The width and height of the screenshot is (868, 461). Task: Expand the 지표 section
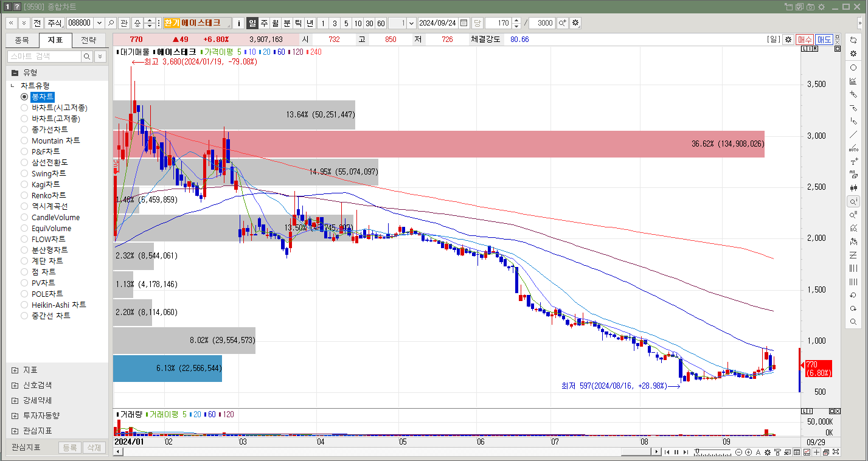coord(15,370)
